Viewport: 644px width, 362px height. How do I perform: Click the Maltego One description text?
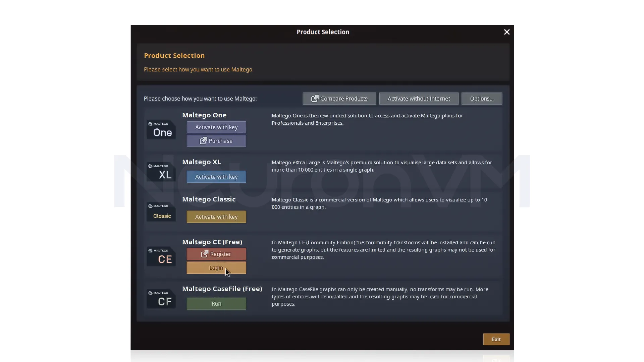tap(367, 119)
